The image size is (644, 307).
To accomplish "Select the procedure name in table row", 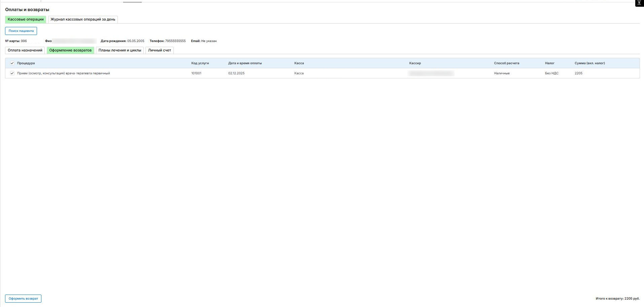I will point(63,73).
